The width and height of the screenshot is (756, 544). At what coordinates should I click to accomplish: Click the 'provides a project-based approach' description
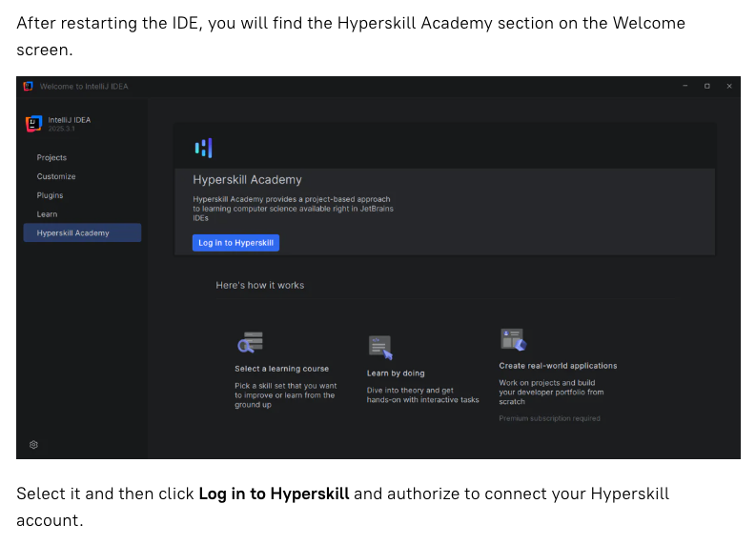293,209
